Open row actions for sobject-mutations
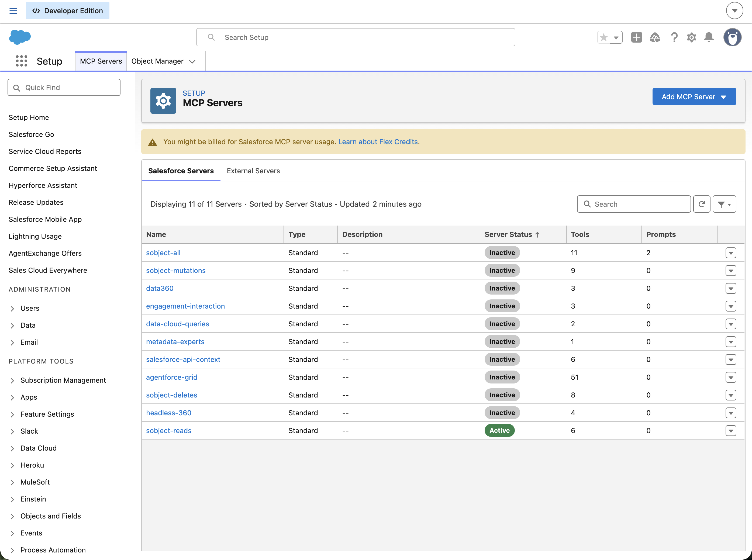The height and width of the screenshot is (560, 752). click(x=731, y=271)
